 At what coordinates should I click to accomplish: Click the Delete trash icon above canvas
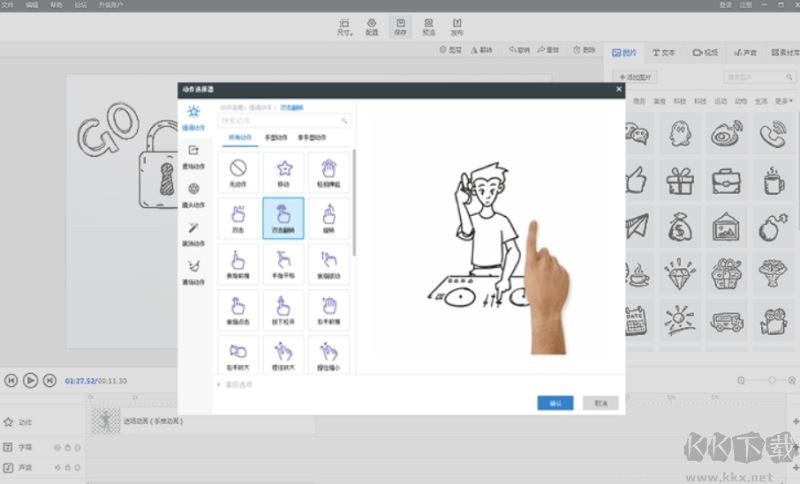point(585,50)
